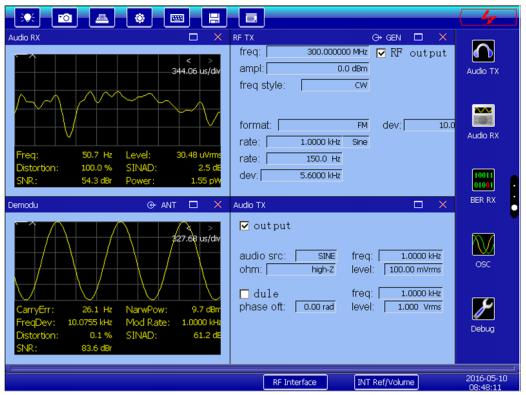The height and width of the screenshot is (395, 526).
Task: Click the RF Interface button
Action: click(295, 382)
